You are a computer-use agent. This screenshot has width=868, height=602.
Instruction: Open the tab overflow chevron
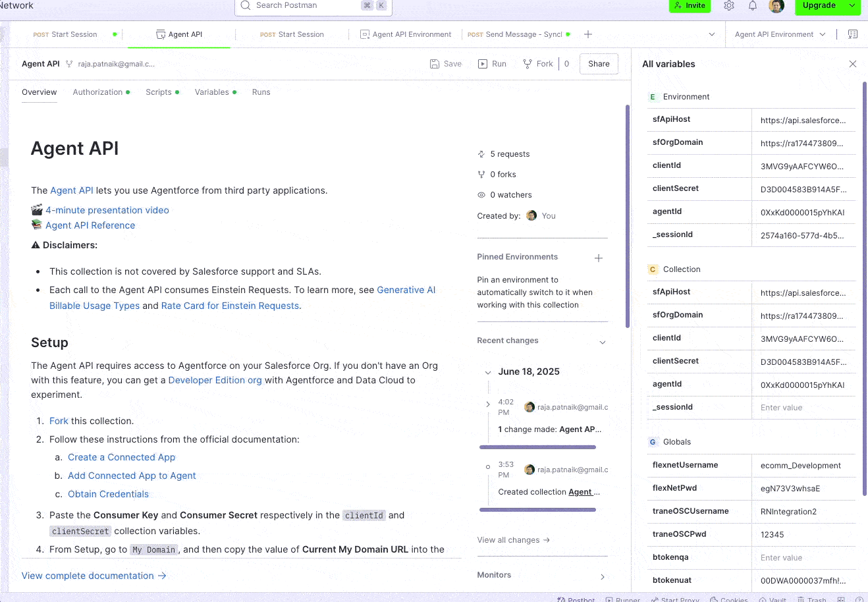[712, 34]
